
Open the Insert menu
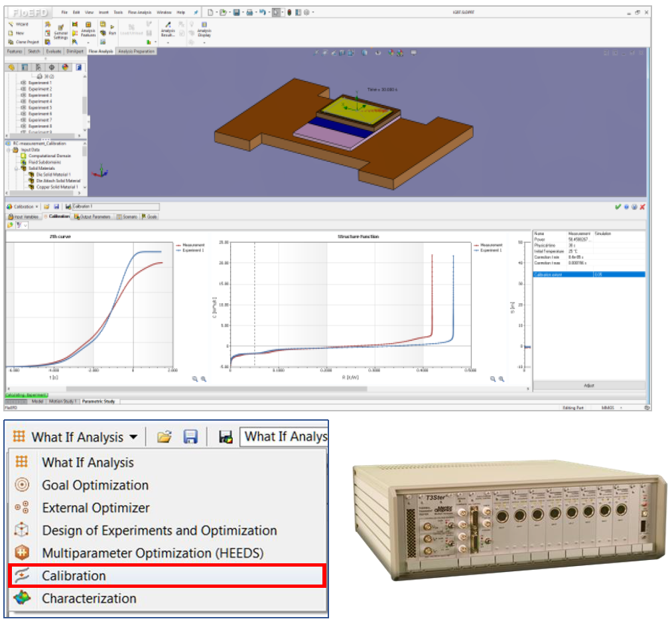pyautogui.click(x=103, y=13)
